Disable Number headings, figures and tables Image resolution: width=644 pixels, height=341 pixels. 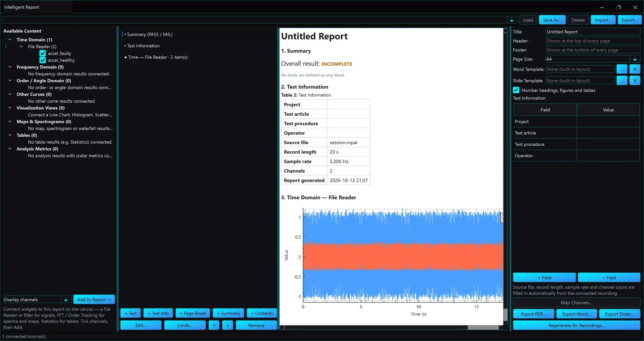[516, 90]
